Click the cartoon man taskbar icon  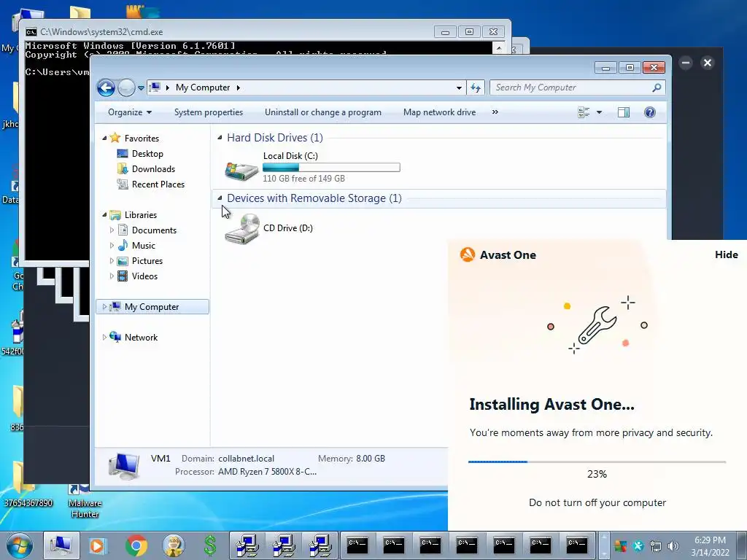(x=174, y=545)
